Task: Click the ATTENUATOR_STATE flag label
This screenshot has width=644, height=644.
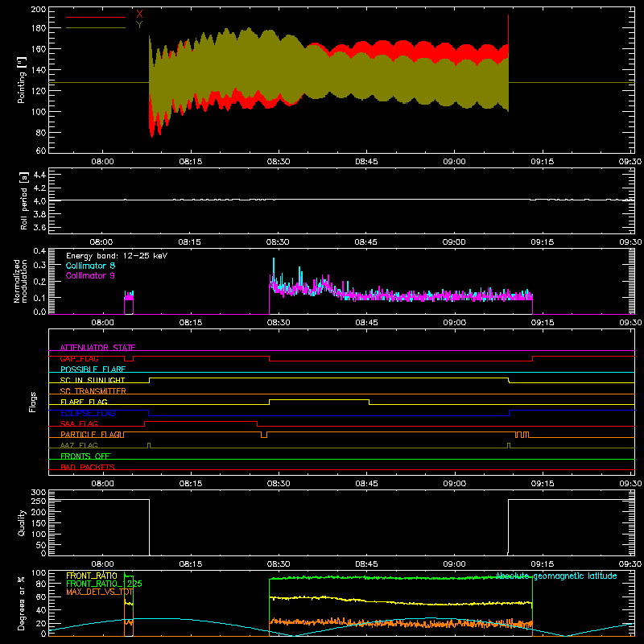Action: click(x=97, y=348)
